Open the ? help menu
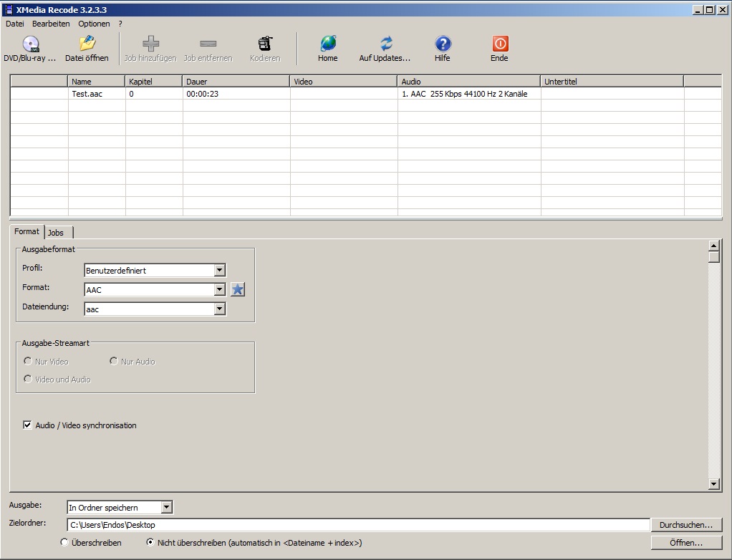732x560 pixels. 120,24
